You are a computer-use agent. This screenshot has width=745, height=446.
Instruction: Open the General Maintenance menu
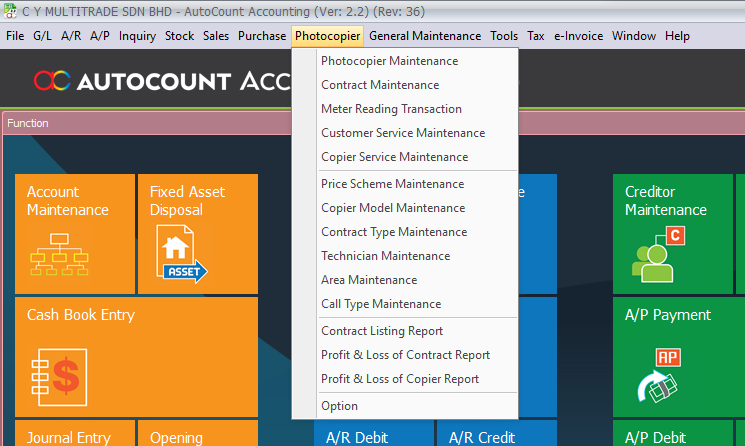425,36
